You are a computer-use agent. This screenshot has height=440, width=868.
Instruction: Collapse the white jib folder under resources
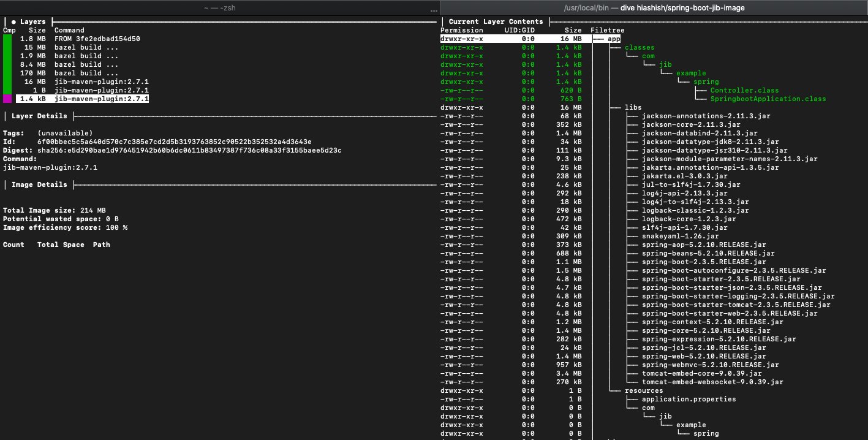pyautogui.click(x=665, y=416)
